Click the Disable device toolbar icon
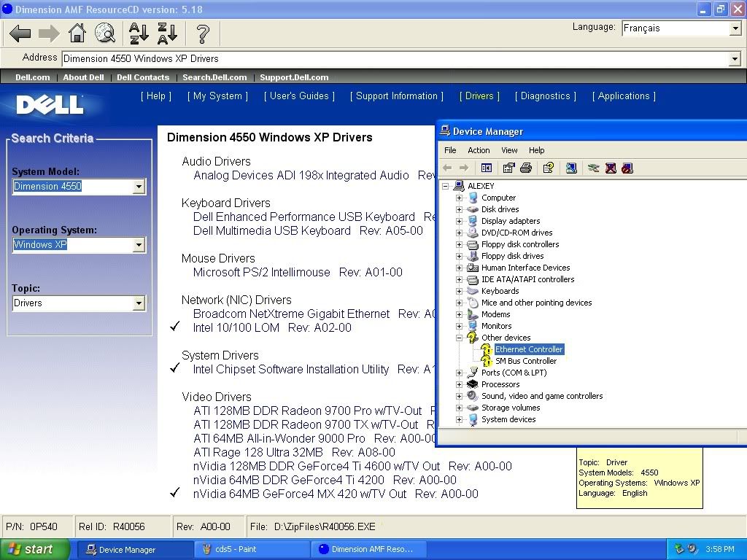This screenshot has height=560, width=747. coord(627,168)
